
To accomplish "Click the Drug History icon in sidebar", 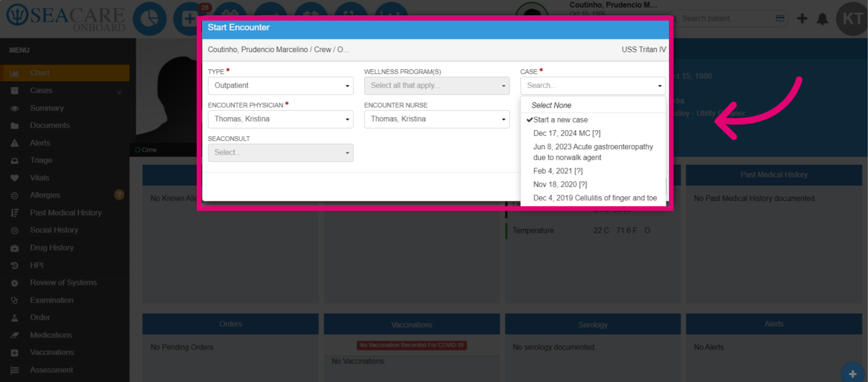I will click(14, 248).
